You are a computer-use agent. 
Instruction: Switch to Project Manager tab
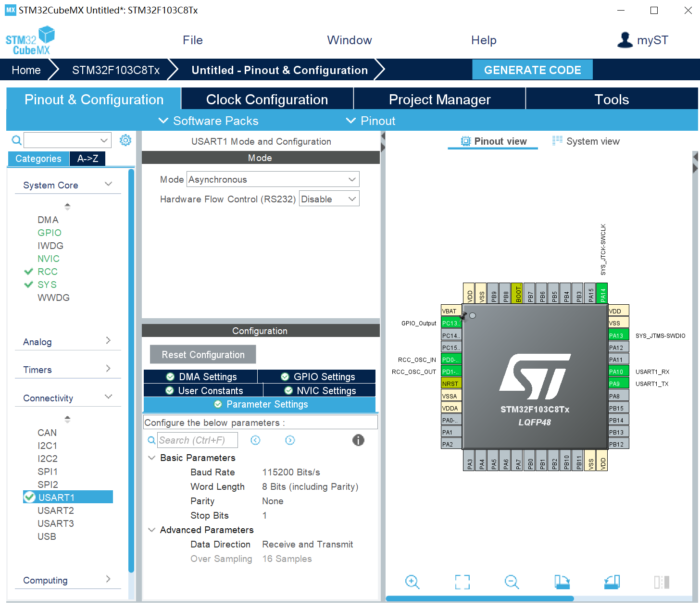click(440, 99)
